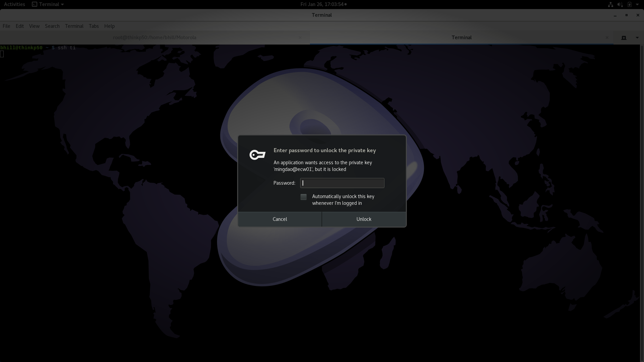The image size is (644, 362).
Task: Minimize the Terminal window
Action: 615,15
